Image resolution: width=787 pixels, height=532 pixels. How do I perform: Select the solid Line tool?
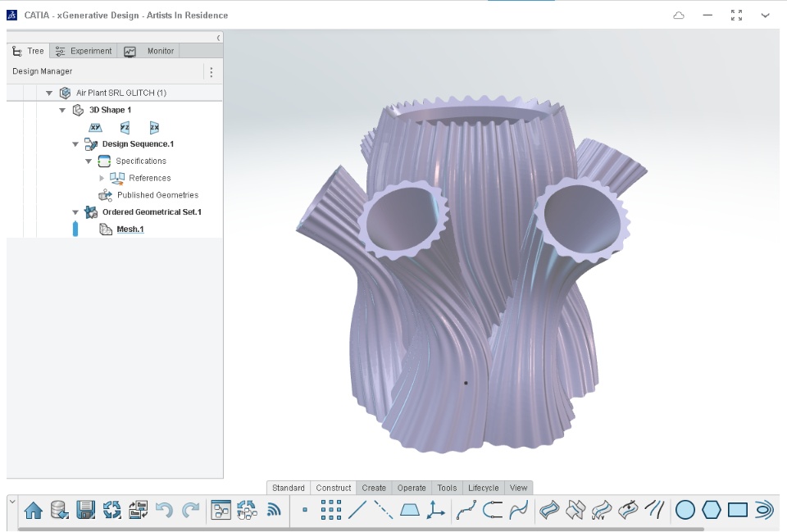(357, 510)
